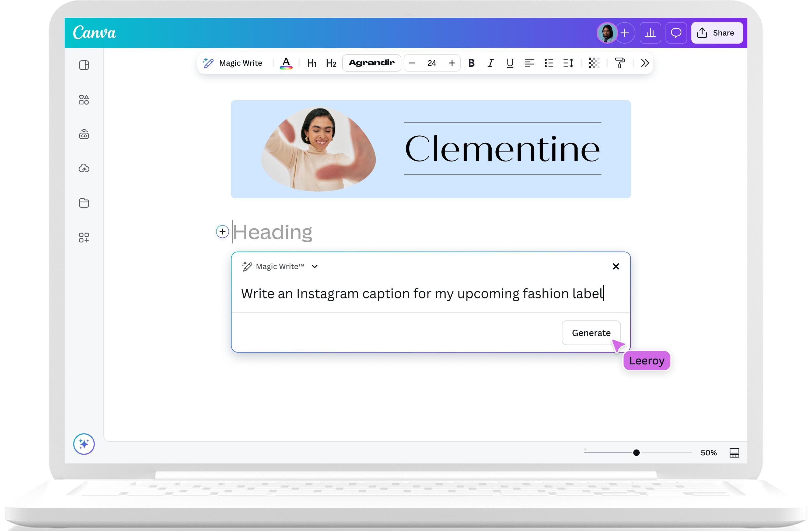Click the Canva logo

[94, 33]
